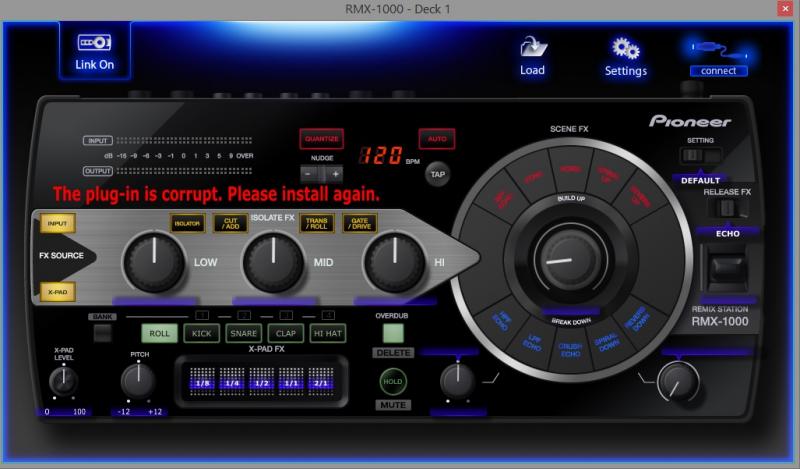The image size is (800, 469).
Task: Trigger the CRUSH ECHO scene pad
Action: [570, 350]
